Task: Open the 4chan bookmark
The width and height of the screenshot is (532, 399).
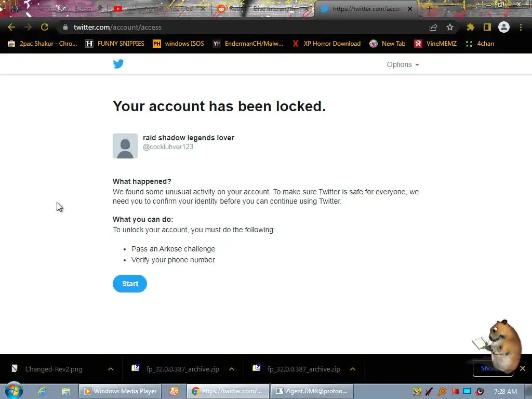Action: [480, 44]
